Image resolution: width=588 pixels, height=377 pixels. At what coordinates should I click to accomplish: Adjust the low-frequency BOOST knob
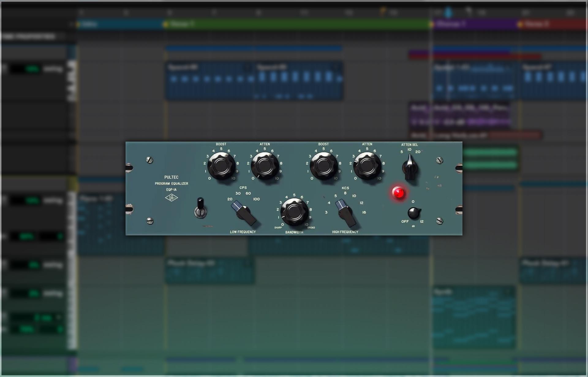point(221,166)
